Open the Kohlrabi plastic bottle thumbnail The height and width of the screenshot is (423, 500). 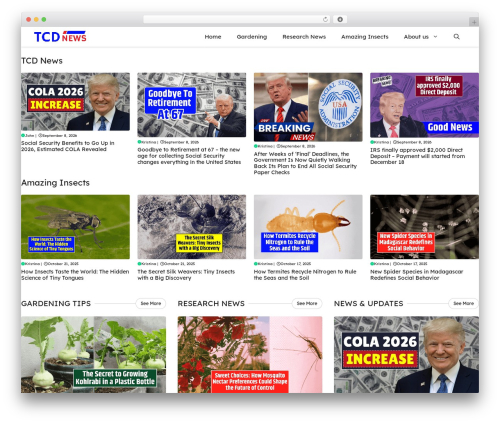click(x=93, y=354)
